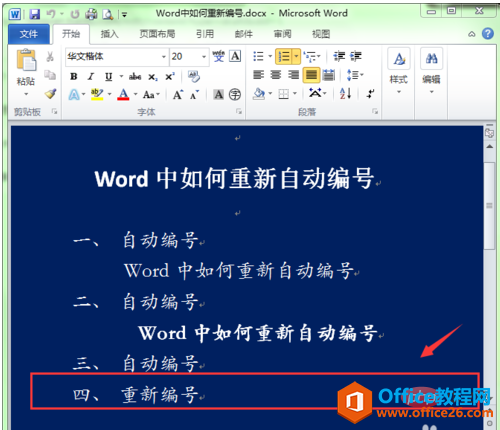This screenshot has width=500, height=430.
Task: Switch to the 插入 tab
Action: [110, 34]
